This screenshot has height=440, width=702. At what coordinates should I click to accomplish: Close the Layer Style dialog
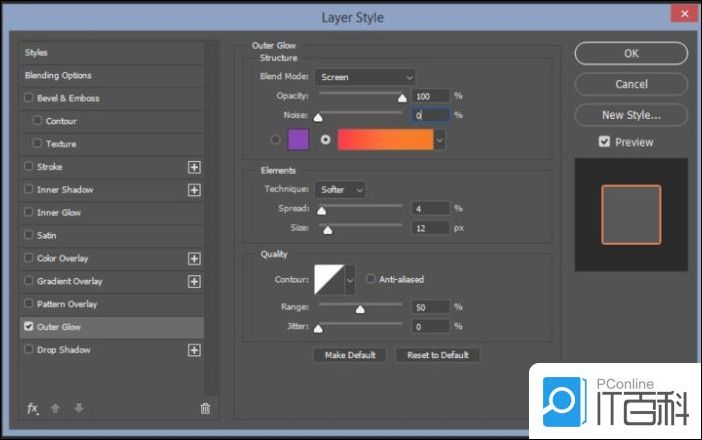[x=684, y=13]
